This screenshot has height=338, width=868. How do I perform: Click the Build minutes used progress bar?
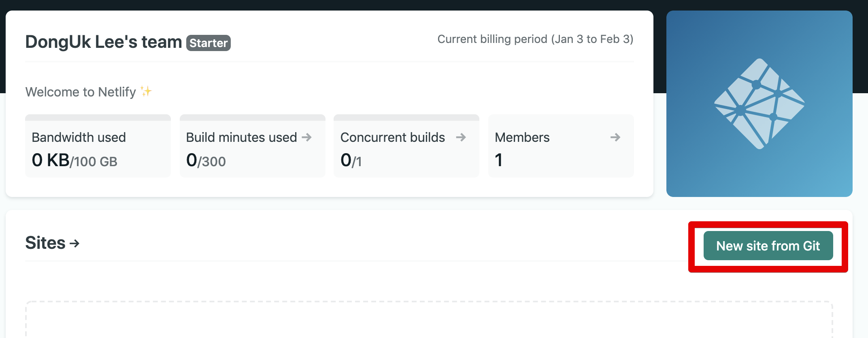[x=253, y=118]
